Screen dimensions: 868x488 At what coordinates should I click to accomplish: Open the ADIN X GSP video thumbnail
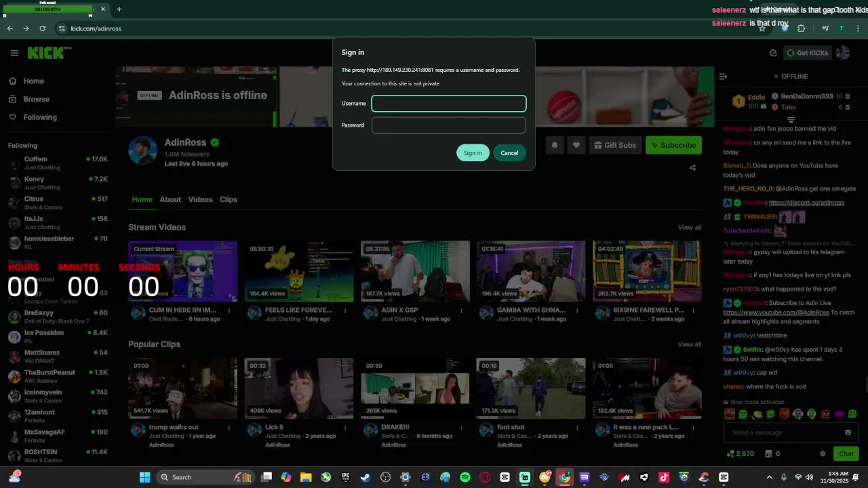coord(415,271)
